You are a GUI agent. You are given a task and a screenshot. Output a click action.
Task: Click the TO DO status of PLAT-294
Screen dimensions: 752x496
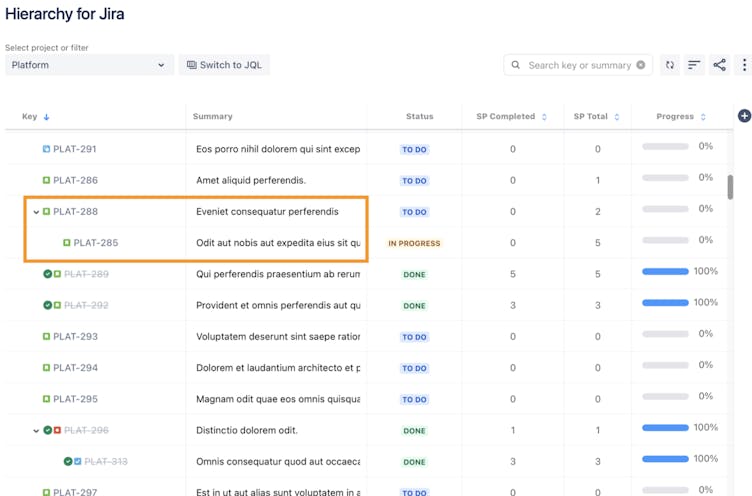(x=414, y=368)
